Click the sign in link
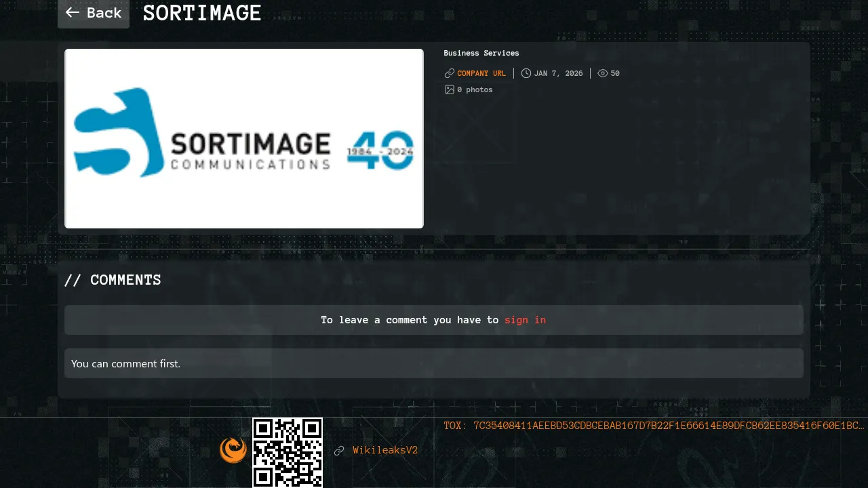 tap(525, 320)
